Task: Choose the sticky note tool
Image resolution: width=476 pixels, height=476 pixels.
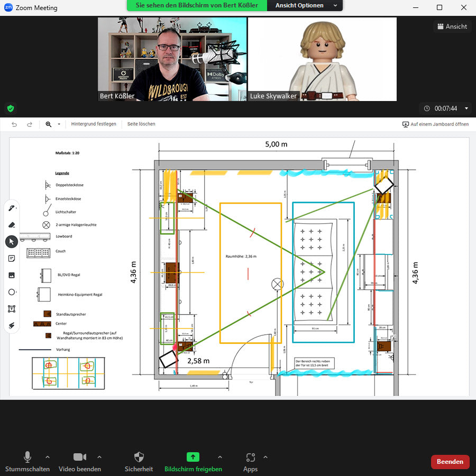Action: pos(12,258)
